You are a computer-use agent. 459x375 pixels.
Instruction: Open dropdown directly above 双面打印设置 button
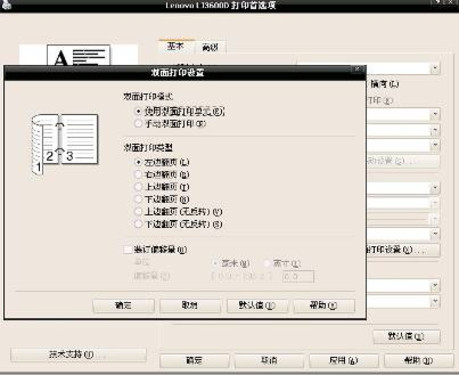click(x=435, y=234)
